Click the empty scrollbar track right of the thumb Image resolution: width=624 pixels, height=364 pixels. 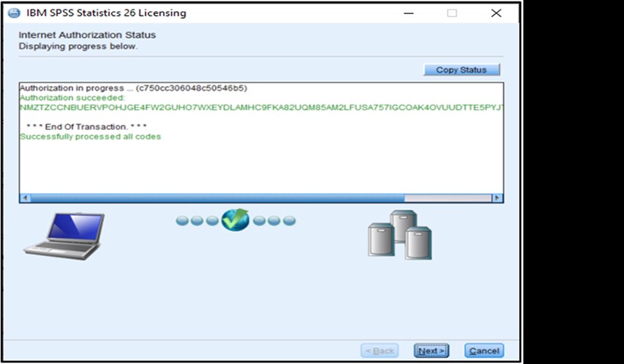point(448,197)
